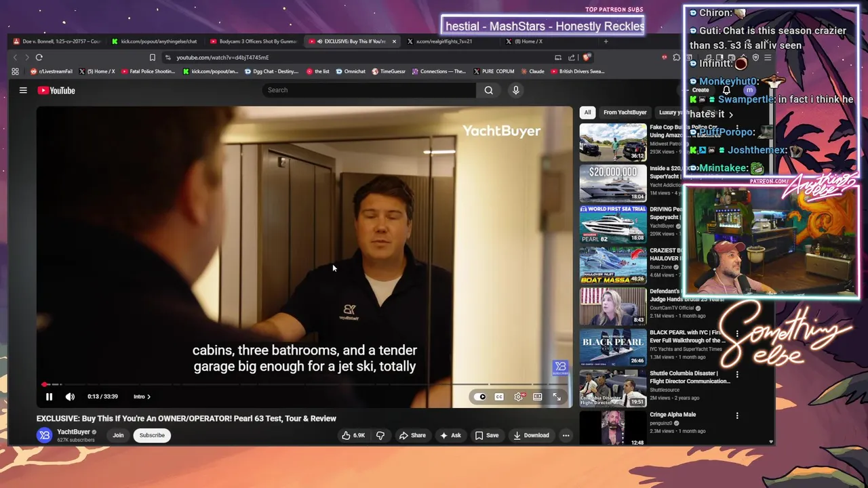Save the video to a playlist
868x488 pixels.
(x=487, y=435)
